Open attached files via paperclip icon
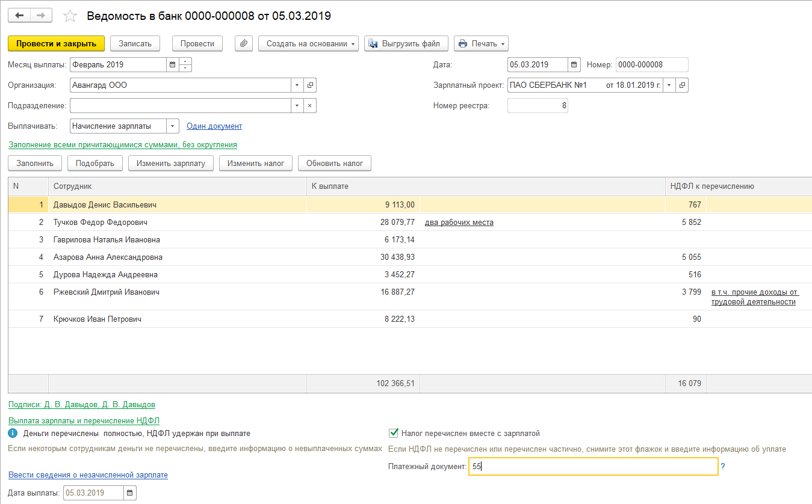812x504 pixels. click(243, 43)
